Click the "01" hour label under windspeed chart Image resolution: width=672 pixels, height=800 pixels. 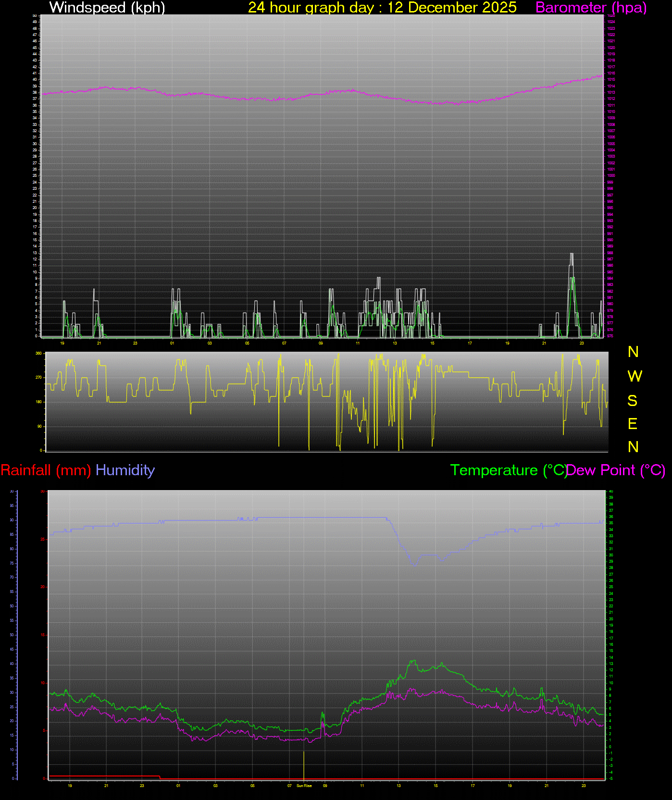click(172, 343)
